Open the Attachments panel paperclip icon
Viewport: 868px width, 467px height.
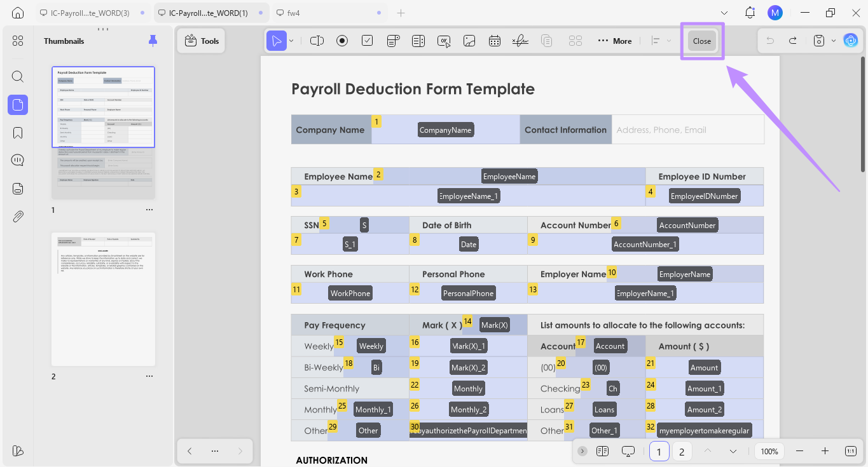18,217
